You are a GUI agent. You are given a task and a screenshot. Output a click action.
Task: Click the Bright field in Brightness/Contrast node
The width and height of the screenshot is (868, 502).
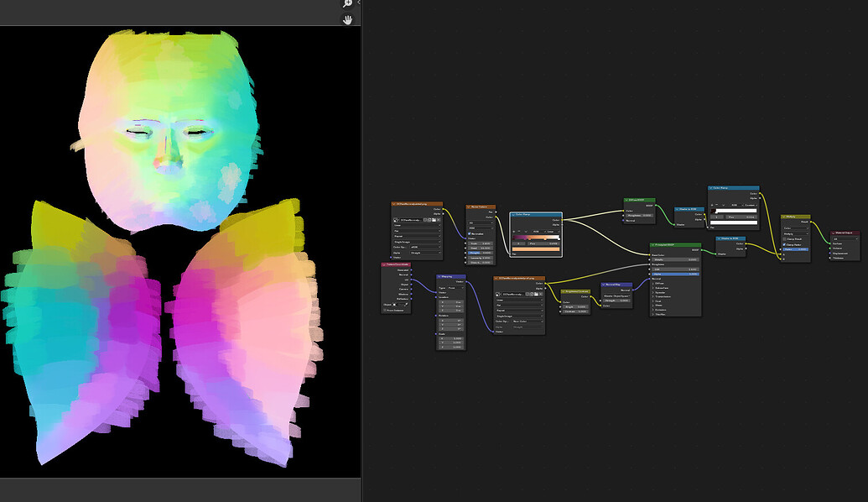click(x=575, y=307)
